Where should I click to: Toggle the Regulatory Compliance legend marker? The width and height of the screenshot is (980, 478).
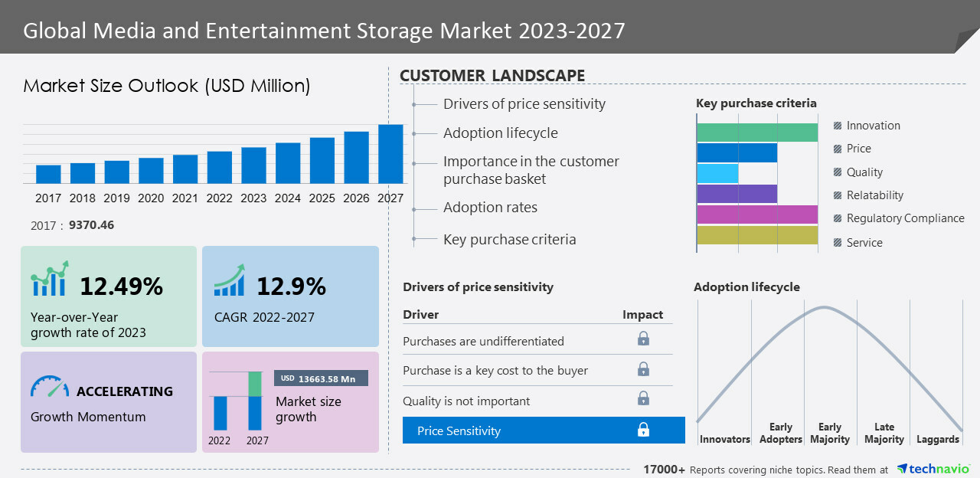point(838,218)
